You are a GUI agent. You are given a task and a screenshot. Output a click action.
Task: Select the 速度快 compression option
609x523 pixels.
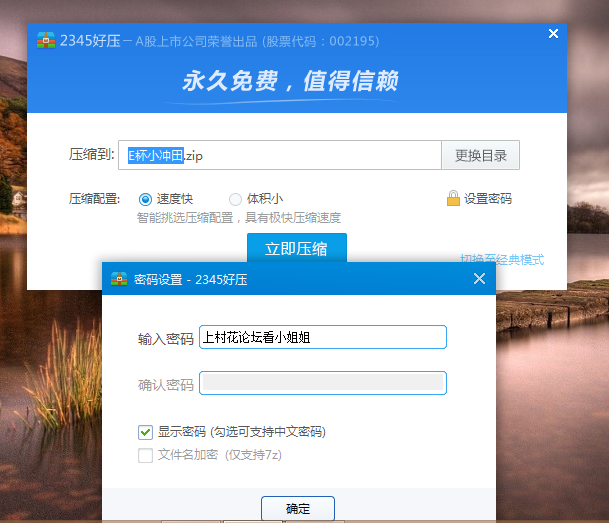pyautogui.click(x=146, y=199)
